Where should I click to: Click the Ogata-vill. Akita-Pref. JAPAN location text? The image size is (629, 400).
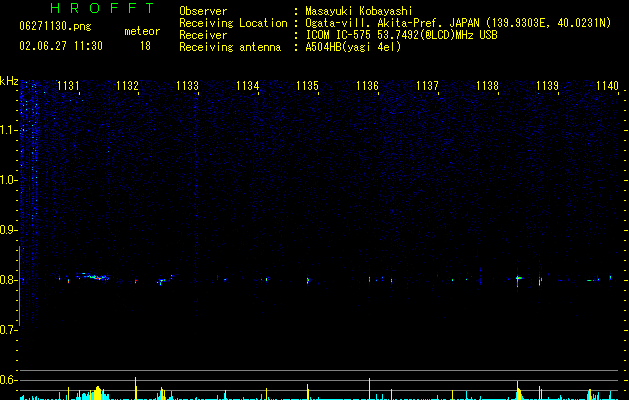click(458, 23)
